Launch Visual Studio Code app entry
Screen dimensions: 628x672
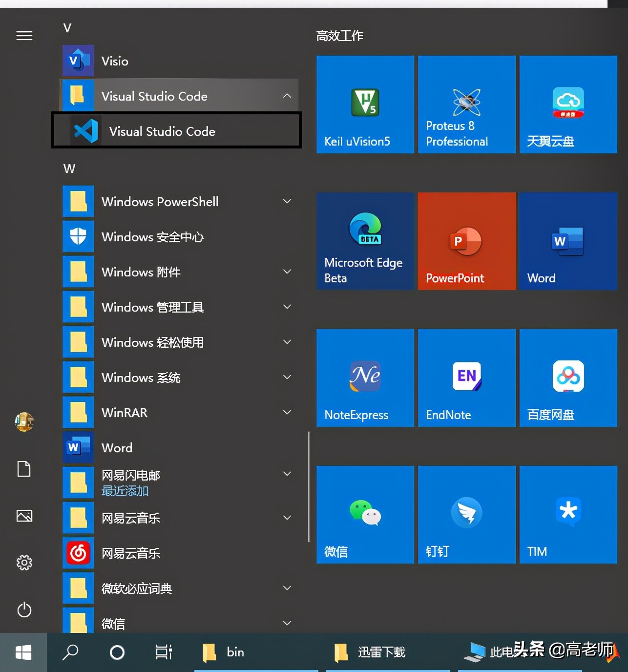[176, 130]
